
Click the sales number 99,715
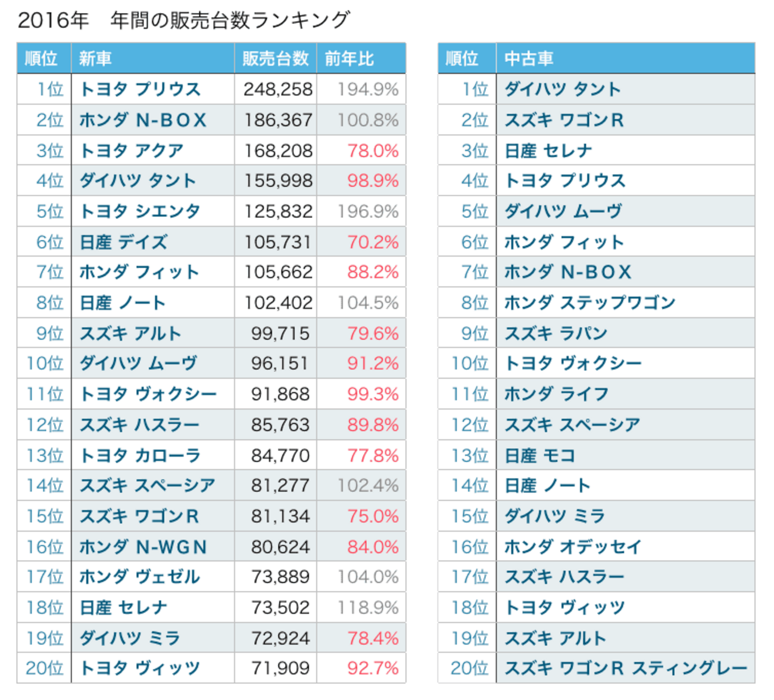point(280,333)
